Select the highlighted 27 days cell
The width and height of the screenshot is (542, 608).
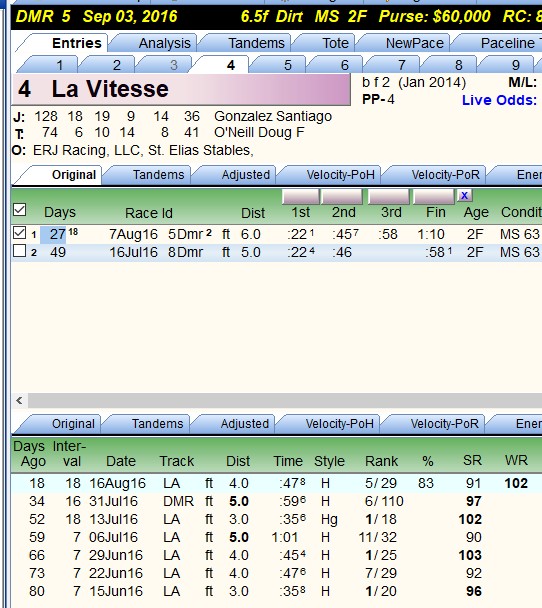[x=54, y=234]
